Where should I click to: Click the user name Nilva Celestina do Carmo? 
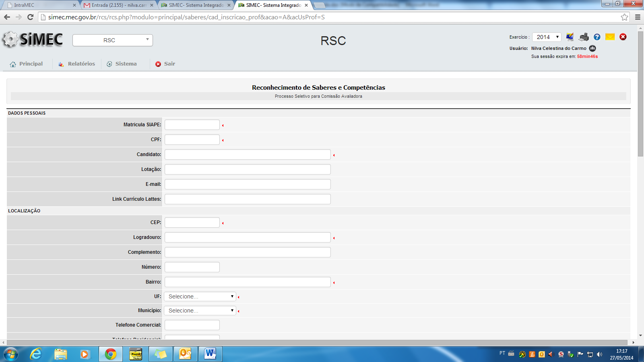pyautogui.click(x=559, y=48)
